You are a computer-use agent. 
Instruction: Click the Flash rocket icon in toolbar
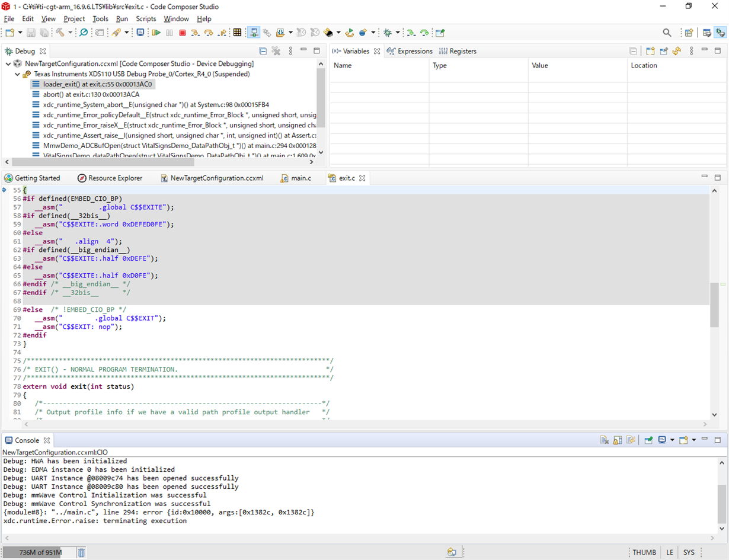tap(116, 33)
